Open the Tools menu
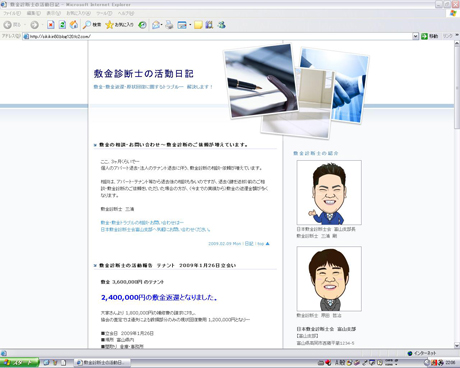The height and width of the screenshot is (368, 460). pos(104,13)
